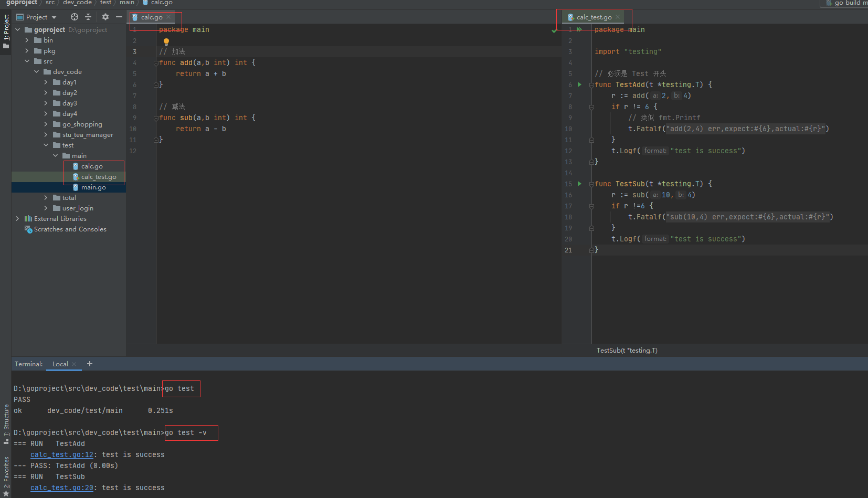Click the green inspection checkmark in calc.go

554,31
